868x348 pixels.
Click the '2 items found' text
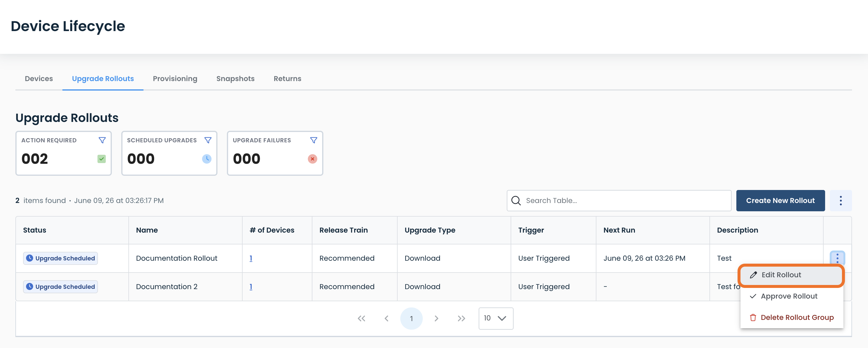pyautogui.click(x=41, y=200)
